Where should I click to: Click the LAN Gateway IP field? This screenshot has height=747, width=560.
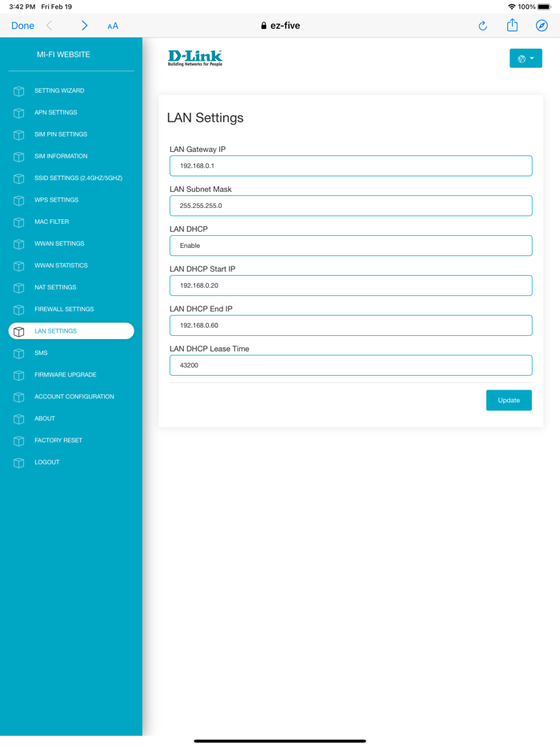click(x=350, y=166)
